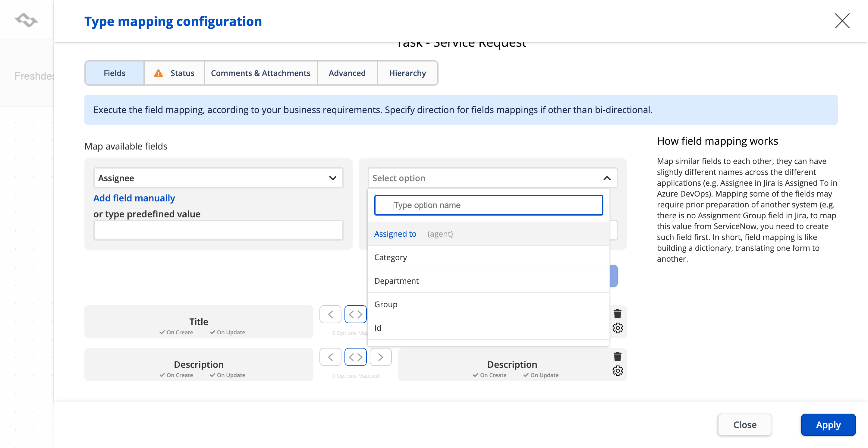Image resolution: width=868 pixels, height=448 pixels.
Task: Collapse the Select option dropdown
Action: coord(606,178)
